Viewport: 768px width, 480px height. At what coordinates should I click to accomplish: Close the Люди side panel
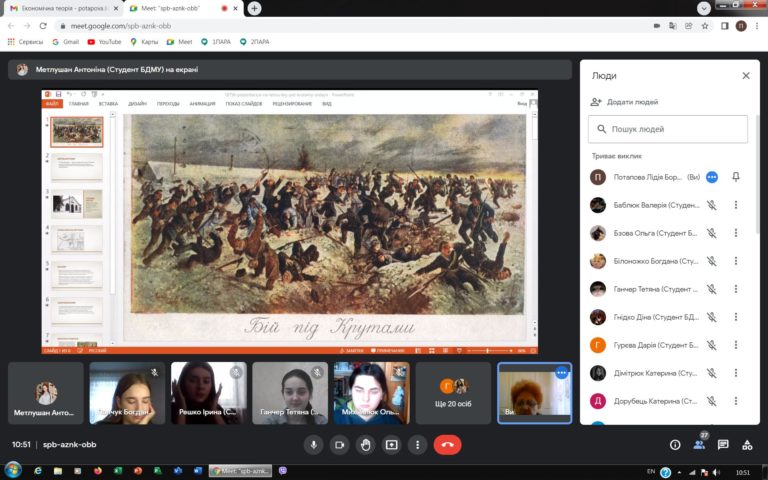[745, 75]
